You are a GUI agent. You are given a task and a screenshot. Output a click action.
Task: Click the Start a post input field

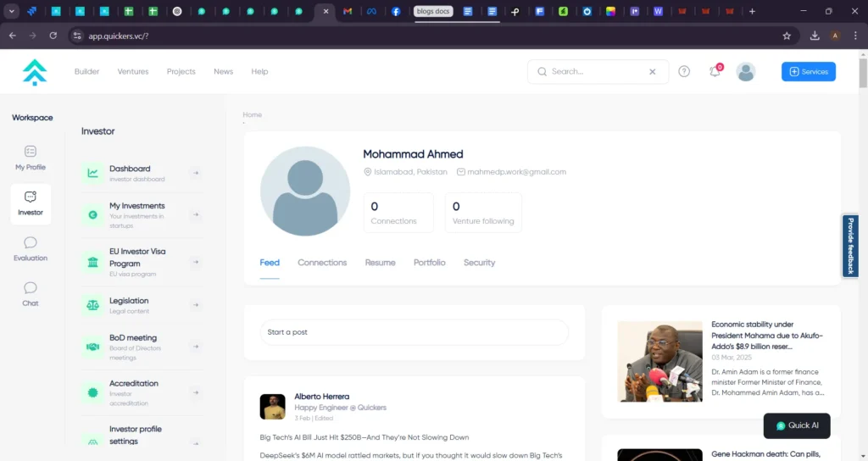point(415,332)
